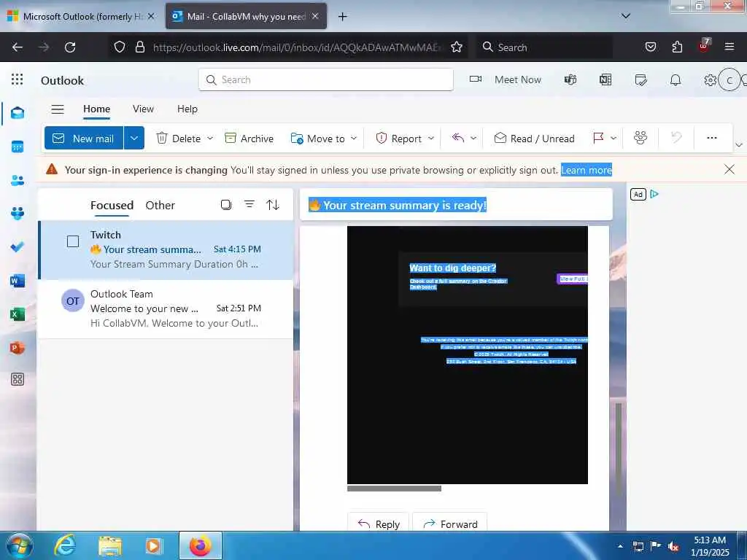Image resolution: width=747 pixels, height=560 pixels.
Task: Switch to the Home ribbon tab
Action: (x=97, y=109)
